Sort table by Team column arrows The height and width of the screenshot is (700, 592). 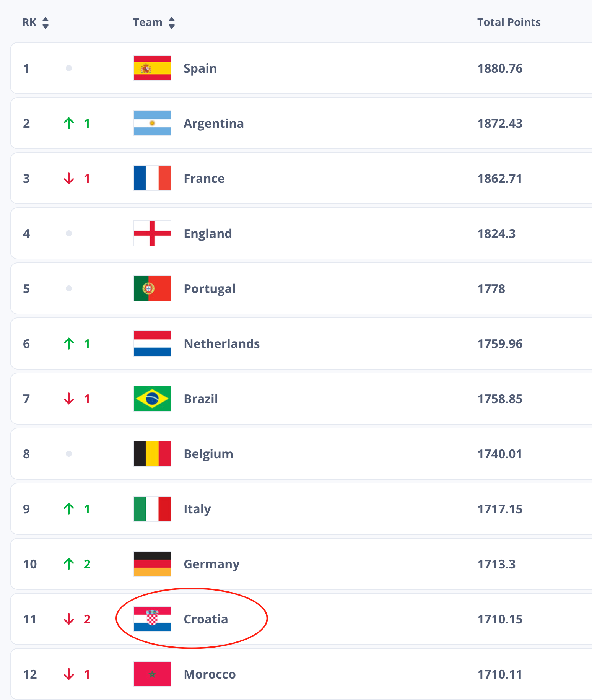(172, 23)
